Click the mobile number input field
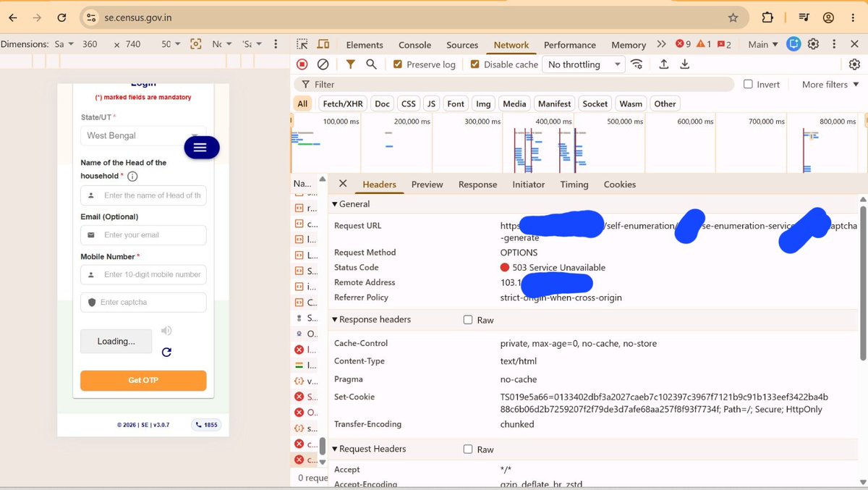Image resolution: width=868 pixels, height=490 pixels. point(143,275)
